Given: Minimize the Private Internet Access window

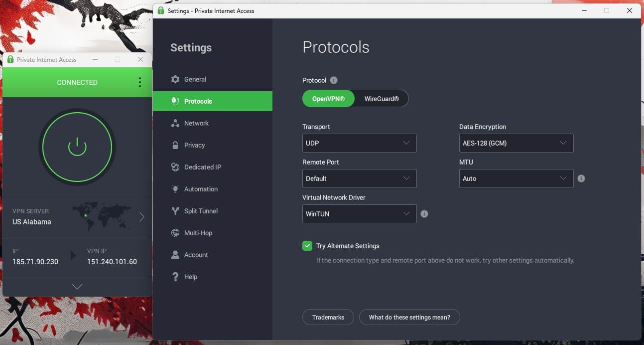Looking at the screenshot, I should pos(95,59).
